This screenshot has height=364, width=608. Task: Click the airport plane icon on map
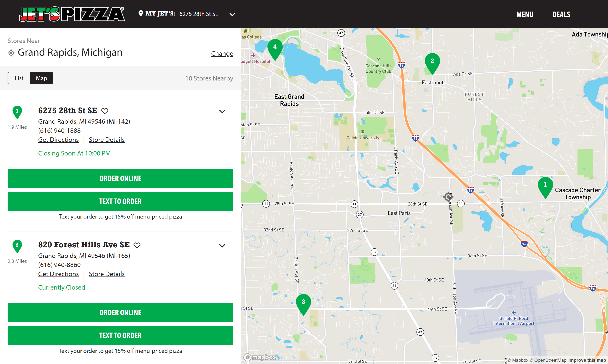[x=513, y=312]
